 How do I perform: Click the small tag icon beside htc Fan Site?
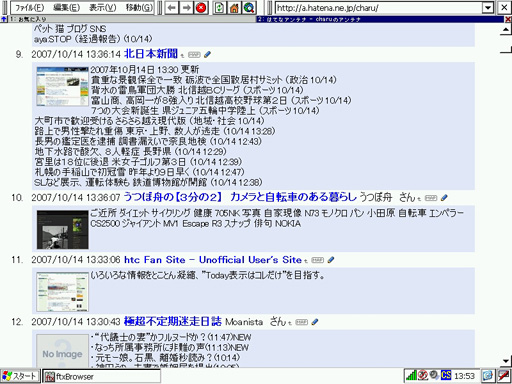[x=317, y=260]
